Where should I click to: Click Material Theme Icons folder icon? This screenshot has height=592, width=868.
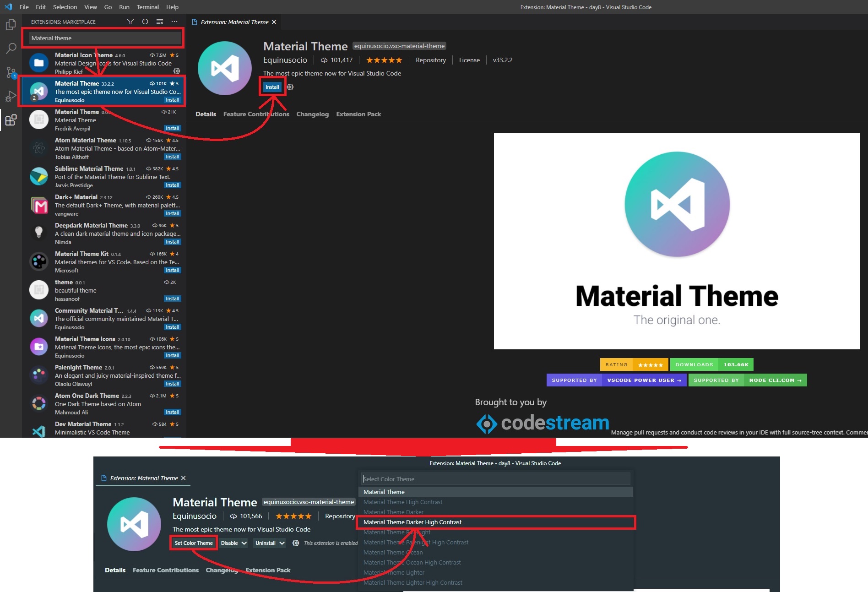pyautogui.click(x=39, y=347)
